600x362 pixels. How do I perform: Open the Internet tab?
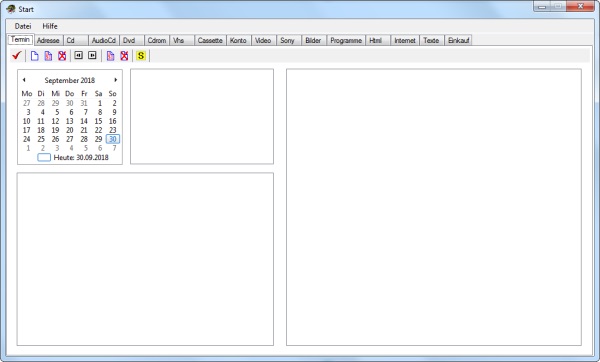(x=405, y=40)
